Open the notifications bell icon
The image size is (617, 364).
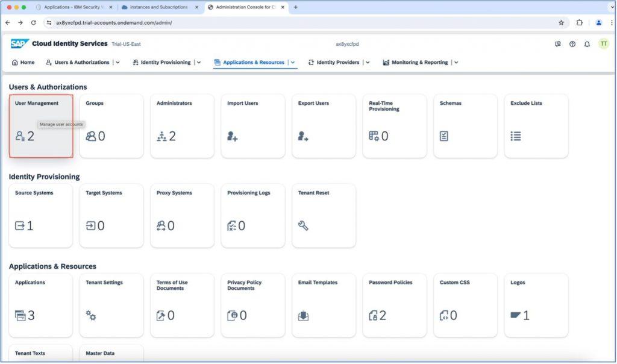click(587, 44)
